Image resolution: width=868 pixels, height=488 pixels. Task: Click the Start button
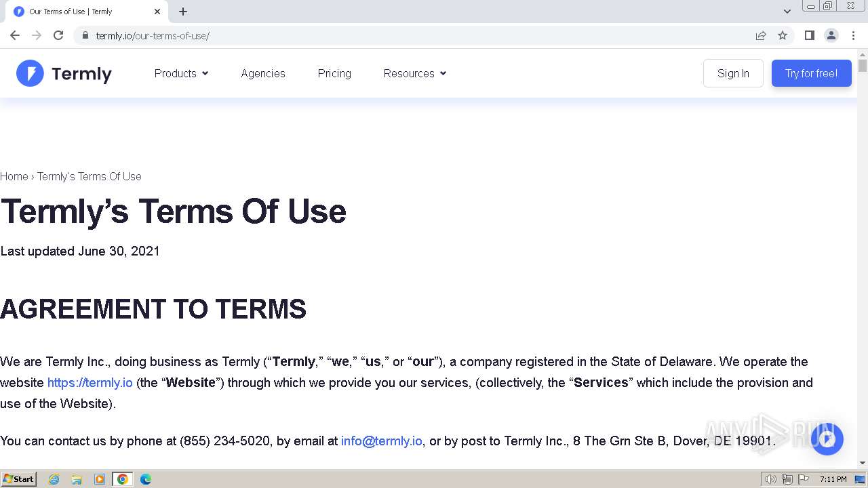(x=19, y=479)
